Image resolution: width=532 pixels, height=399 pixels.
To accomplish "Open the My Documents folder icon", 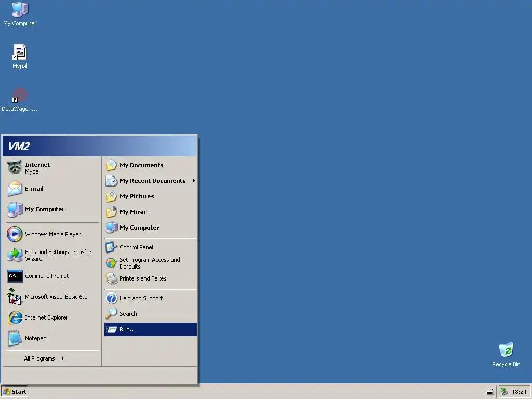I will (x=111, y=165).
